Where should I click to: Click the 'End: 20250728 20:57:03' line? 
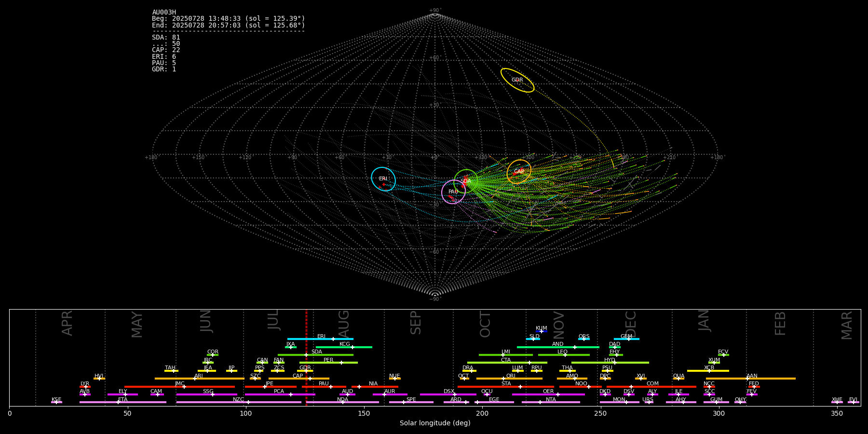[x=229, y=25]
